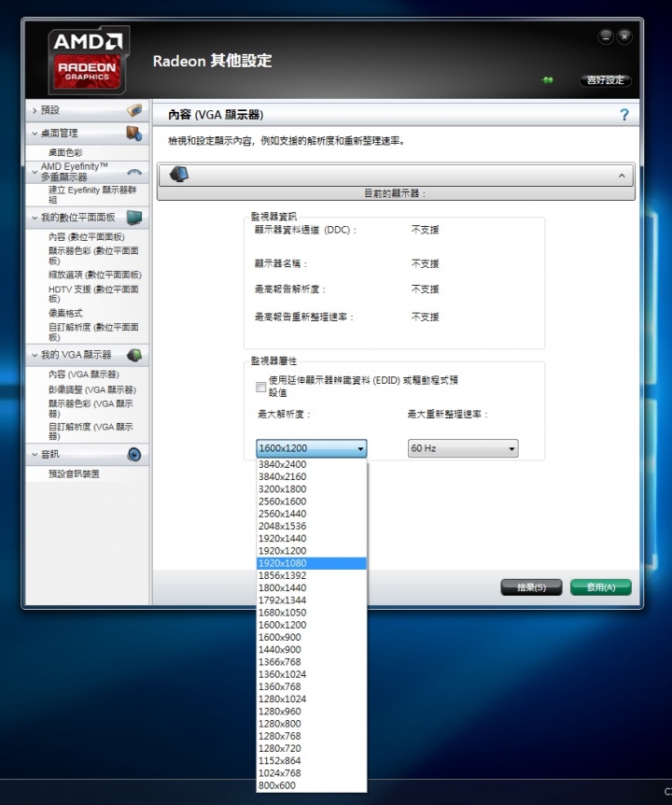Select 1024x768 in resolution list
Screen dimensions: 672x805
312,772
